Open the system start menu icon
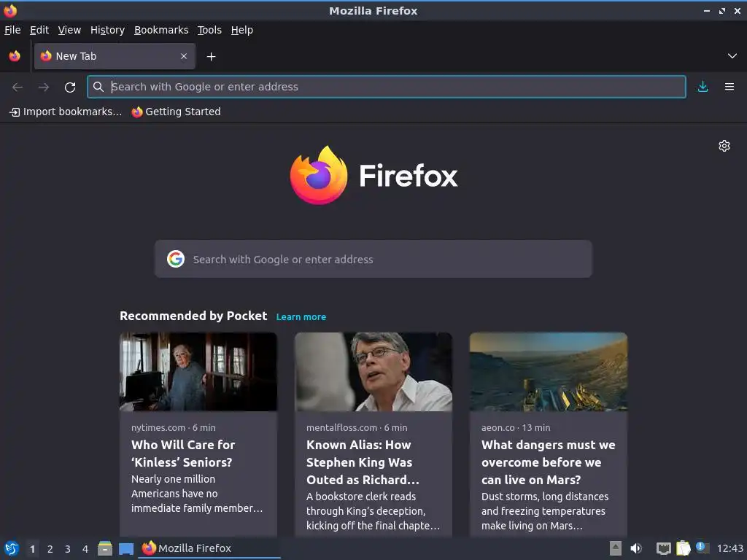Screen dimensions: 747x560 [x=12, y=548]
